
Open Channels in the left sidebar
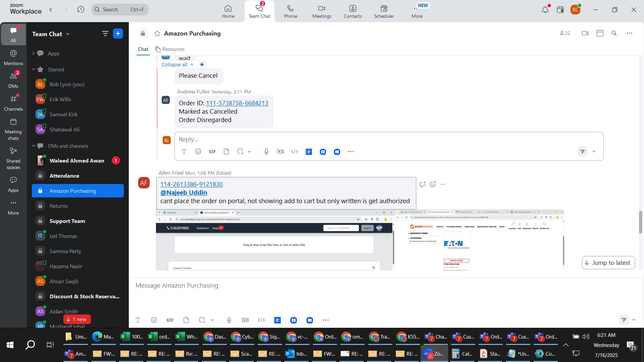click(x=13, y=103)
